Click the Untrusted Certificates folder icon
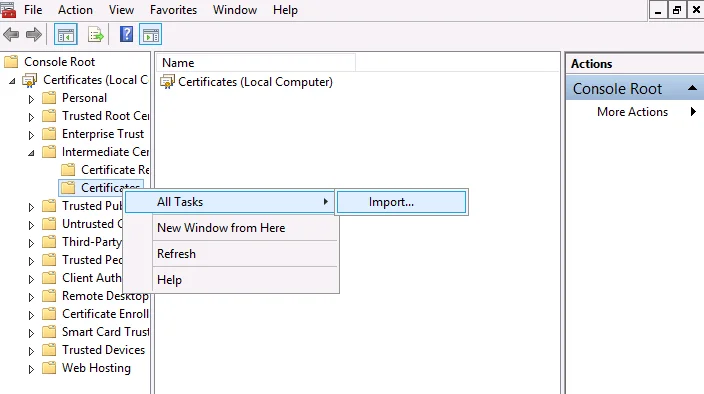 49,223
